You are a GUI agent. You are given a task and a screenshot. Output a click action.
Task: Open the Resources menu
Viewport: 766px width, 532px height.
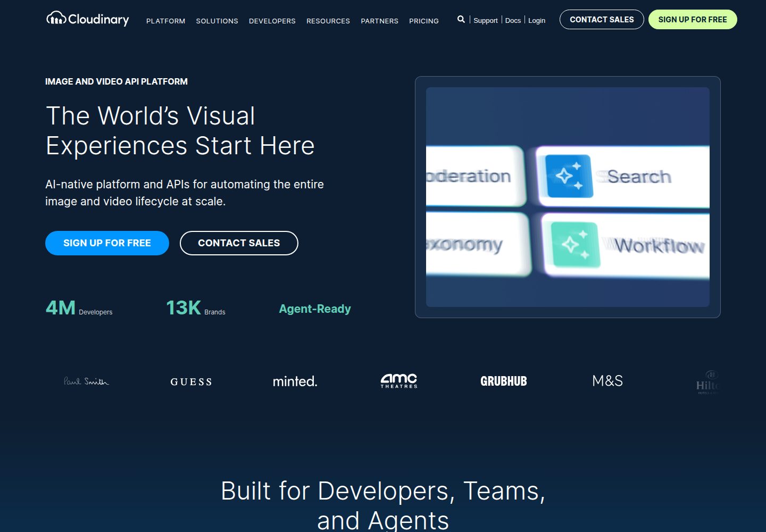328,21
